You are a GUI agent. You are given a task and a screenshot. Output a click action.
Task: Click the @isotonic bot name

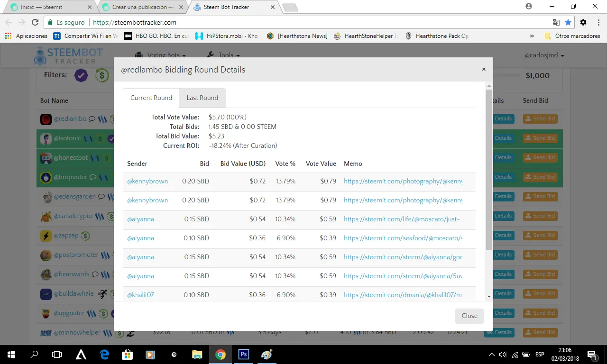point(67,138)
